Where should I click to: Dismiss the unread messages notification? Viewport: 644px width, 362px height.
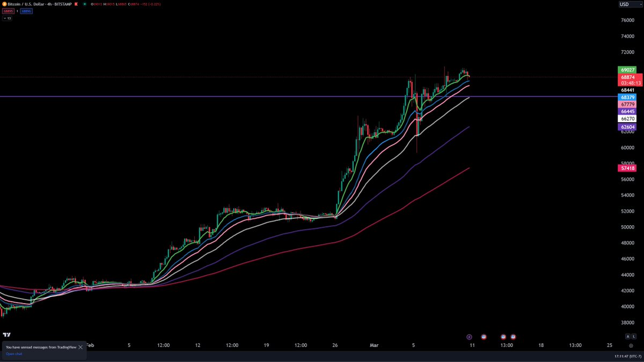coord(81,346)
